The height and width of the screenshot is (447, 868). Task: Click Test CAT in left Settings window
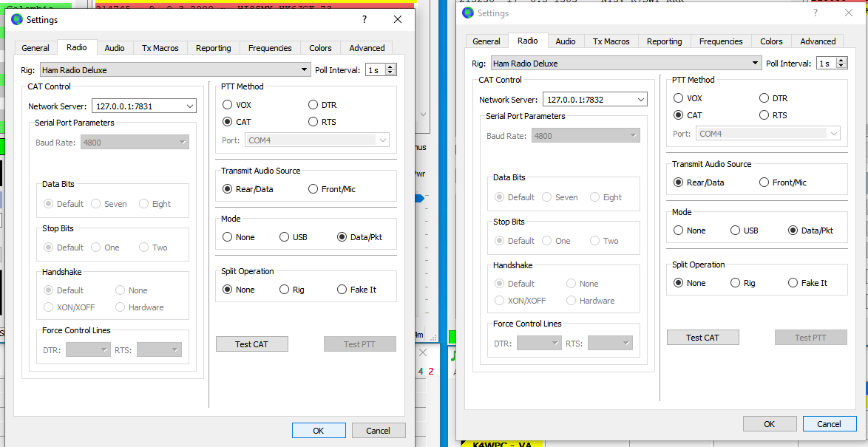pyautogui.click(x=252, y=344)
